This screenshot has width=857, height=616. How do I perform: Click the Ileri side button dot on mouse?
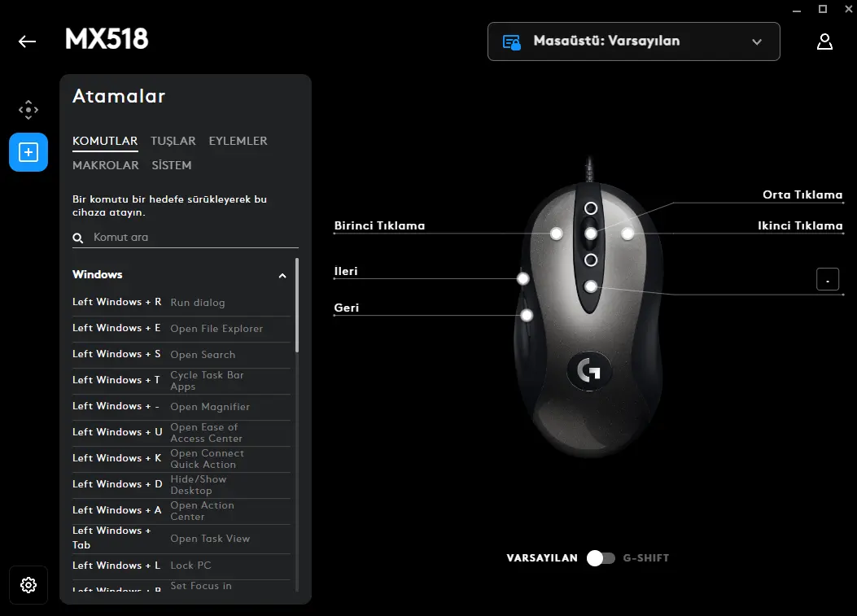click(x=523, y=279)
